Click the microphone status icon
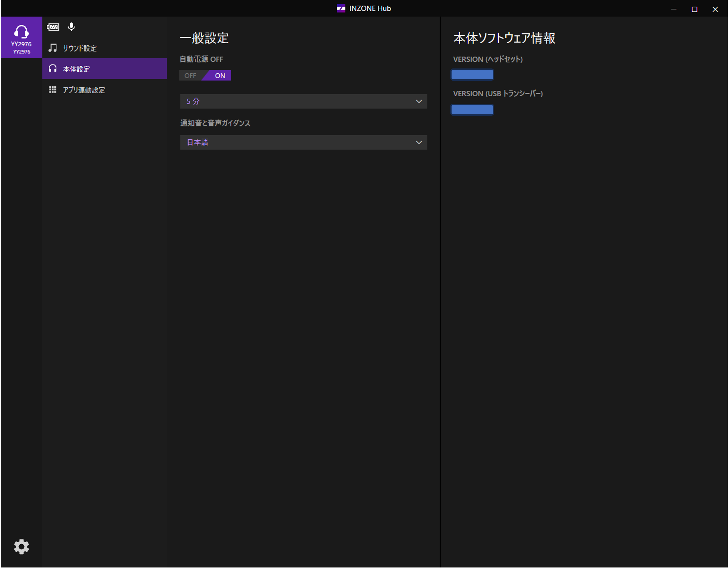728x568 pixels. [x=71, y=27]
